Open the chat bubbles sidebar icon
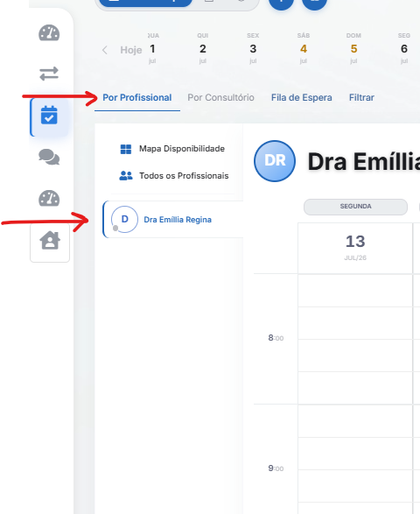 pos(49,157)
